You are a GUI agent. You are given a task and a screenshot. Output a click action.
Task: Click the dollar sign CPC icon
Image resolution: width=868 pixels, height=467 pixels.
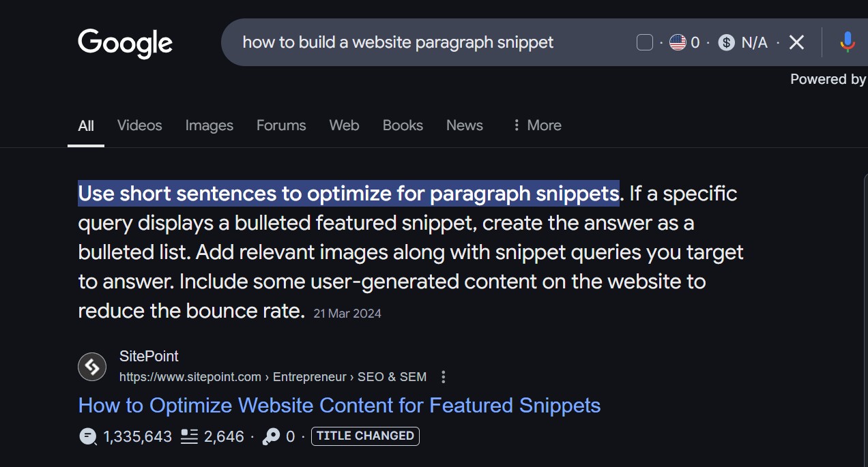727,43
